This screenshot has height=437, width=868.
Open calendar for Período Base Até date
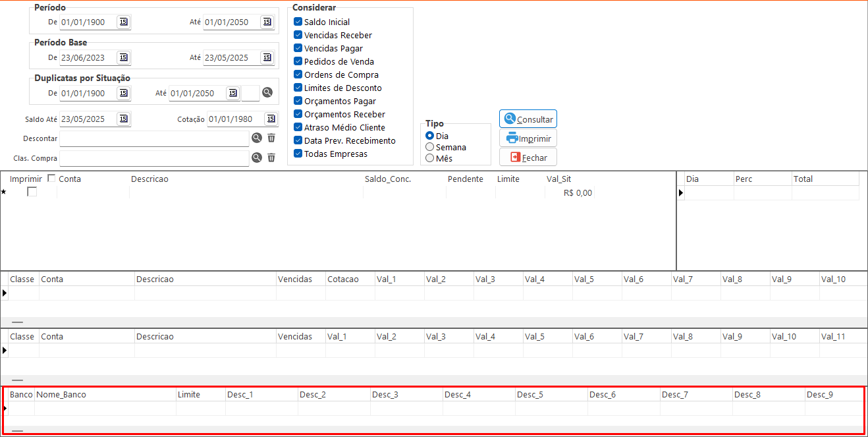(x=267, y=57)
